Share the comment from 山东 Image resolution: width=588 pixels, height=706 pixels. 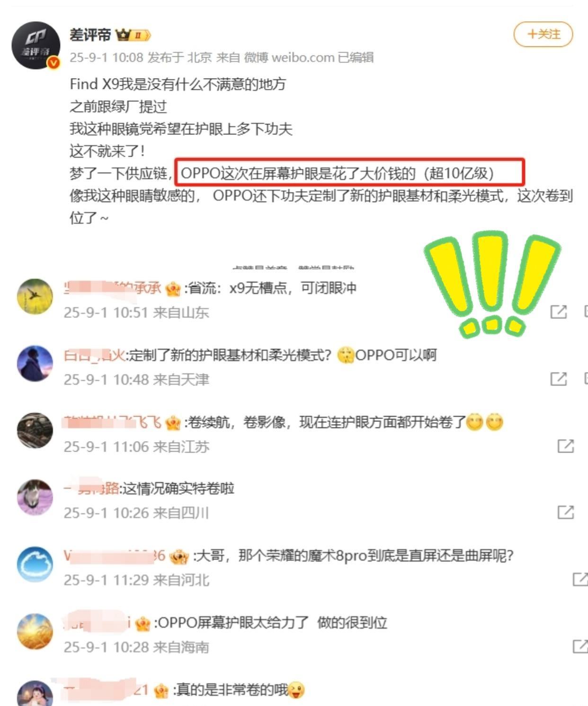(558, 312)
